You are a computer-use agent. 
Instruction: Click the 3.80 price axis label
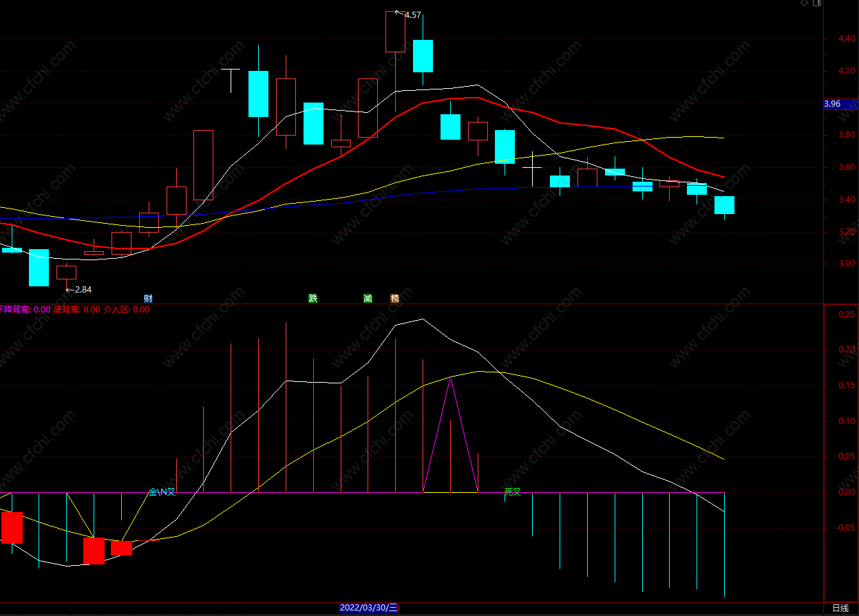[x=846, y=136]
